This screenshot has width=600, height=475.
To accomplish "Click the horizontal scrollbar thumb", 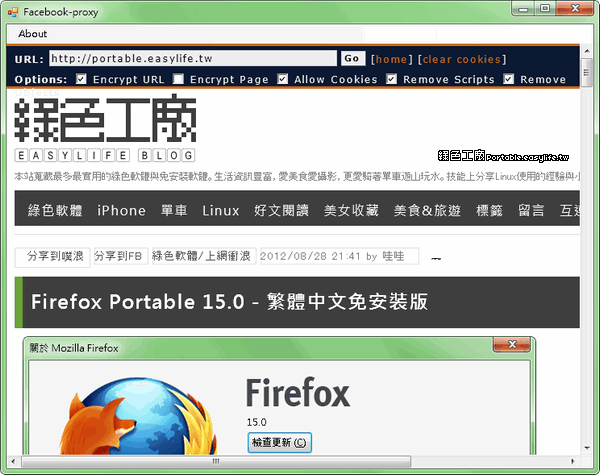I will point(216,461).
